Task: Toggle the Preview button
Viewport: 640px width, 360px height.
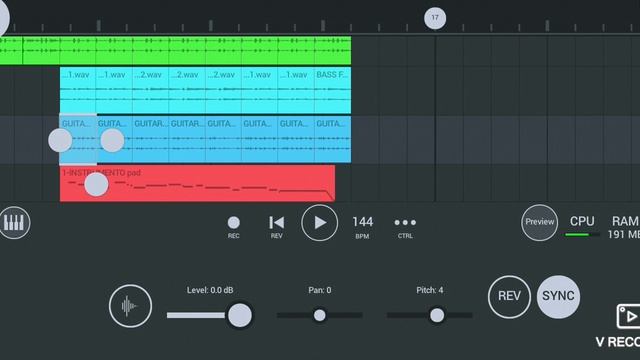Action: (539, 222)
